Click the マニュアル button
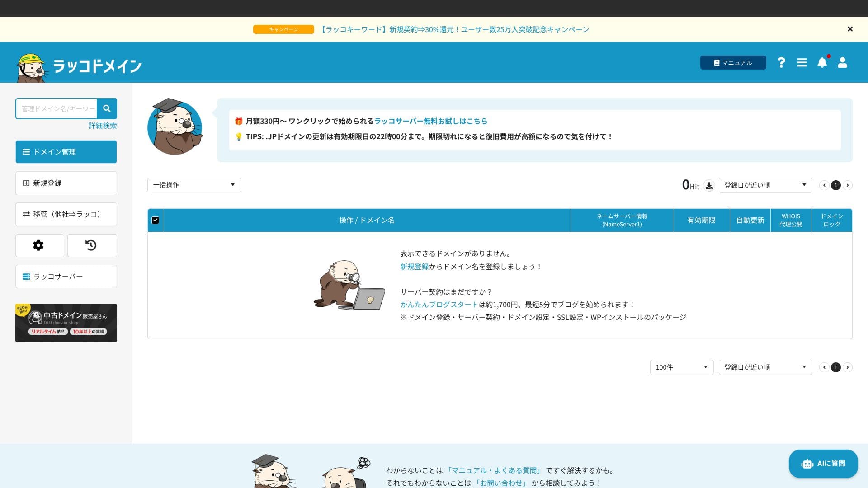This screenshot has width=868, height=488. [x=733, y=62]
